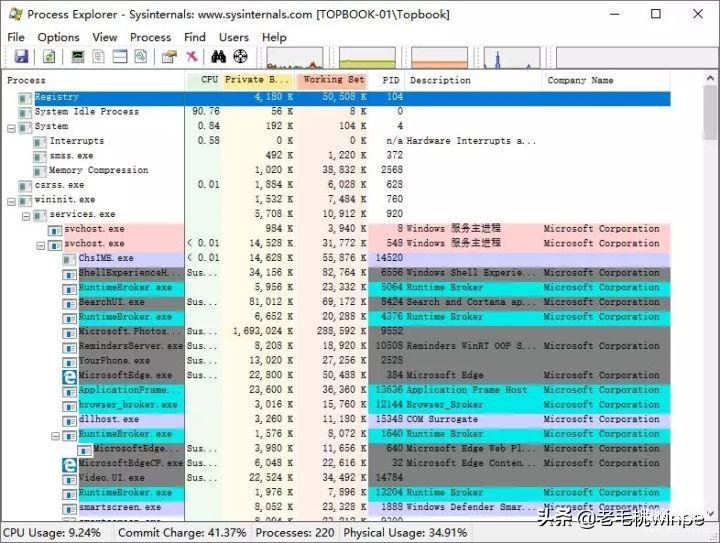Collapse the services.exe tree node
Viewport: 720px width, 543px height.
point(26,215)
